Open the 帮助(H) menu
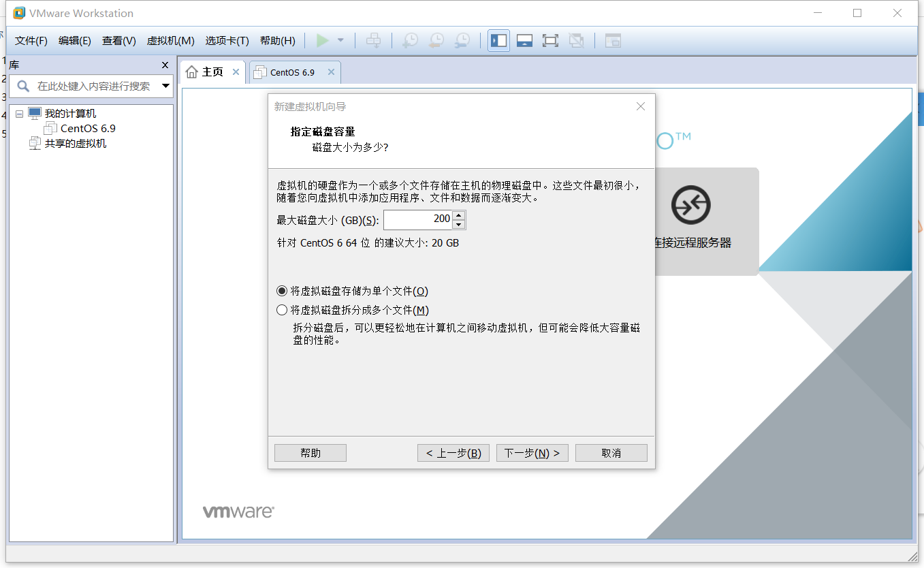924x568 pixels. tap(278, 41)
